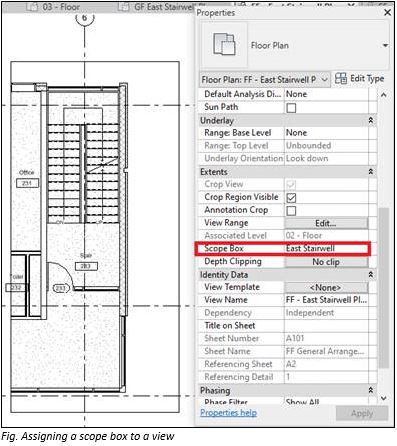Image resolution: width=397 pixels, height=446 pixels.
Task: Open the Floor Plan type selector dropdown arrow
Action: (385, 45)
